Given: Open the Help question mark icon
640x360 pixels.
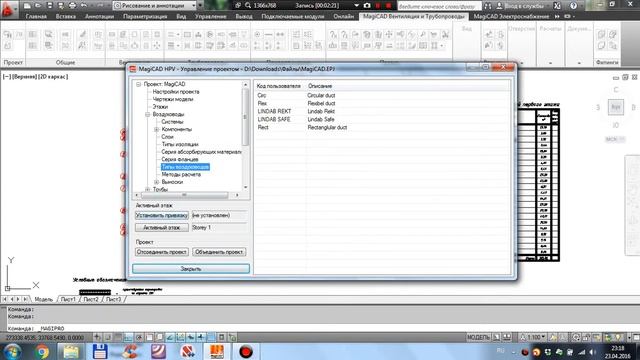Looking at the screenshot, I should tap(573, 6).
